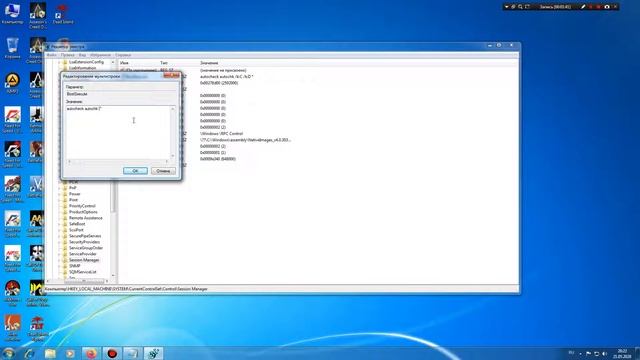This screenshot has width=640, height=360.
Task: Click Отмена in the edit dialog
Action: coord(163,171)
